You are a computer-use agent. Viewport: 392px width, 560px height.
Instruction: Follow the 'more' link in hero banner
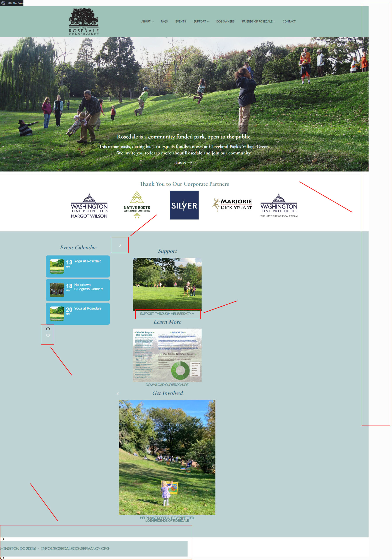click(x=184, y=162)
